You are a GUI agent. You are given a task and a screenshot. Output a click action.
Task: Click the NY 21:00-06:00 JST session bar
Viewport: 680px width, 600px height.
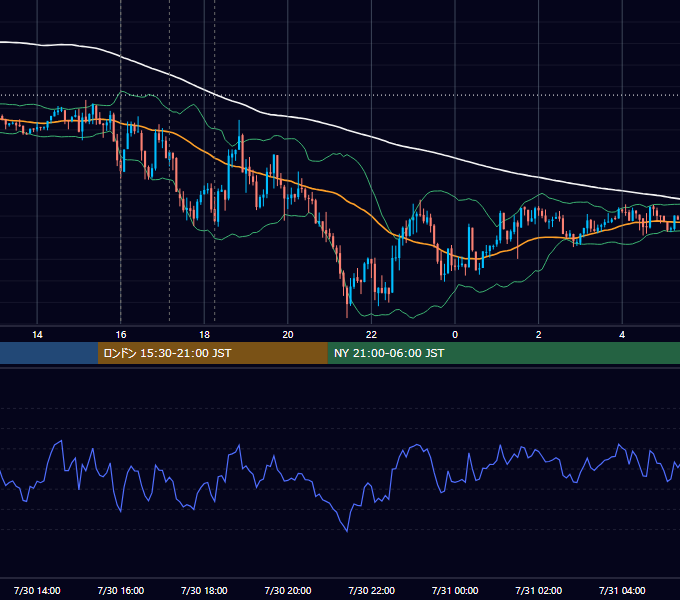(x=503, y=353)
